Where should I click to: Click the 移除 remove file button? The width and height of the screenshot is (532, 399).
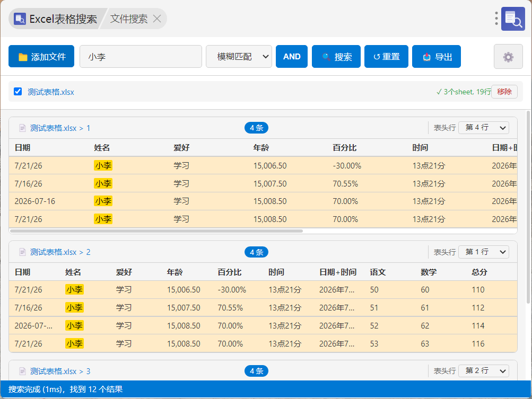pyautogui.click(x=504, y=92)
